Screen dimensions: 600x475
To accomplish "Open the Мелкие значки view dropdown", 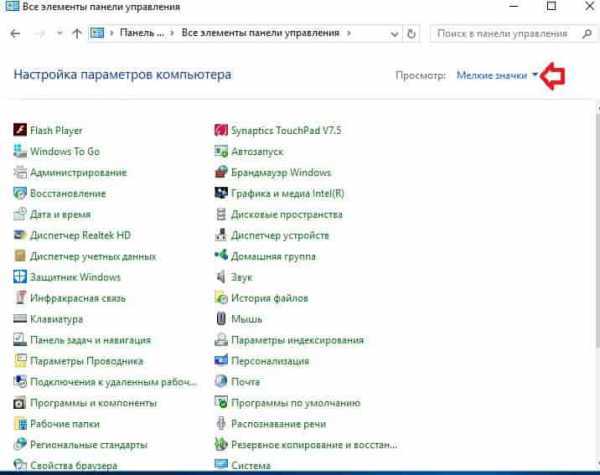I will click(x=497, y=75).
